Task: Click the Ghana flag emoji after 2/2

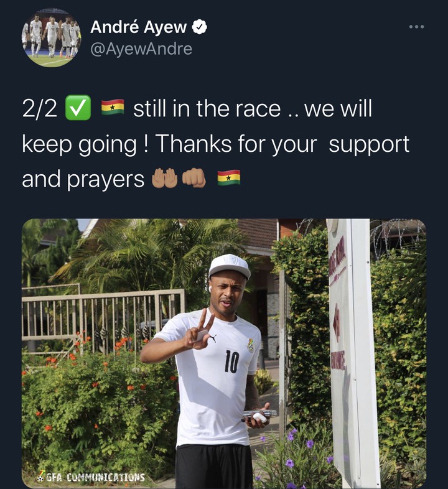Action: tap(113, 107)
